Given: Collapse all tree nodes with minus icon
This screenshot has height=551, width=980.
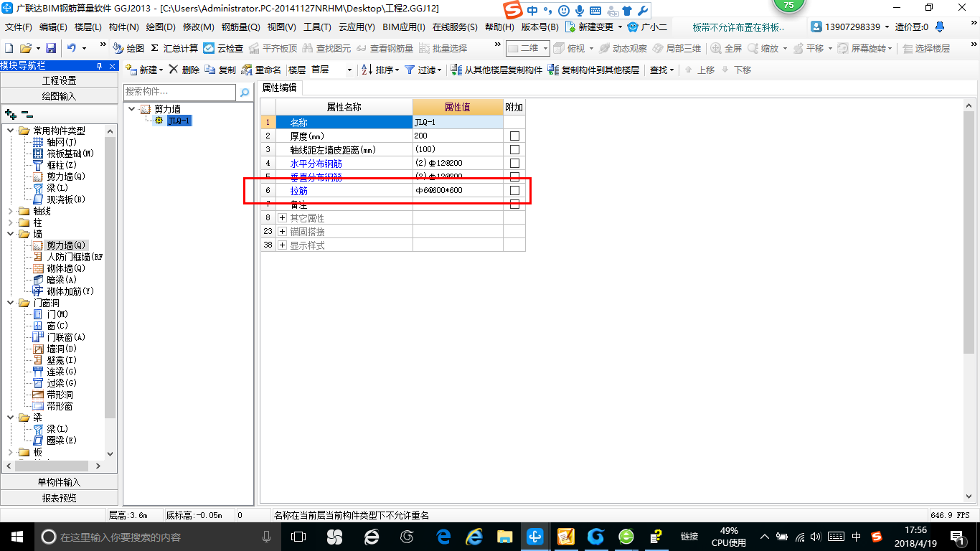Looking at the screenshot, I should 27,114.
